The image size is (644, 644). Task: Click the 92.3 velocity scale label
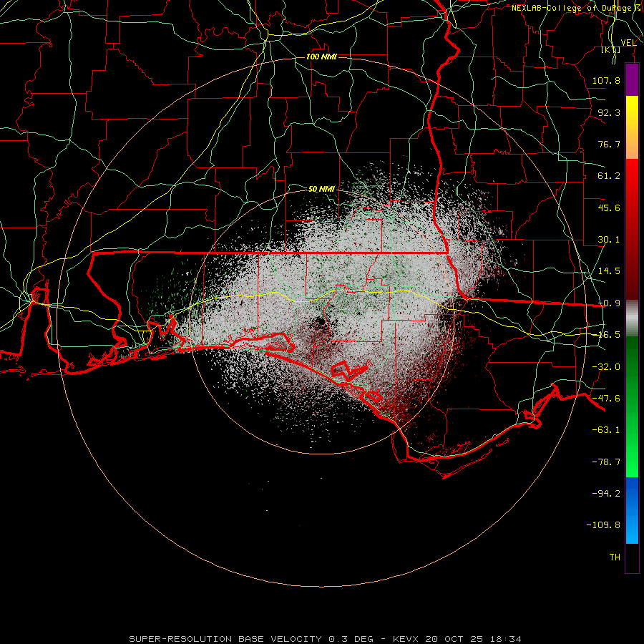[609, 112]
